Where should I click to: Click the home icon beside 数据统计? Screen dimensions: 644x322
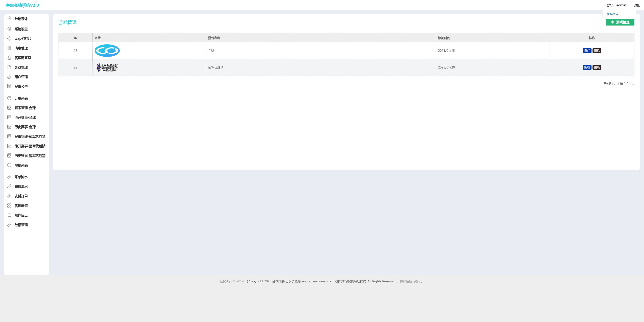click(9, 18)
